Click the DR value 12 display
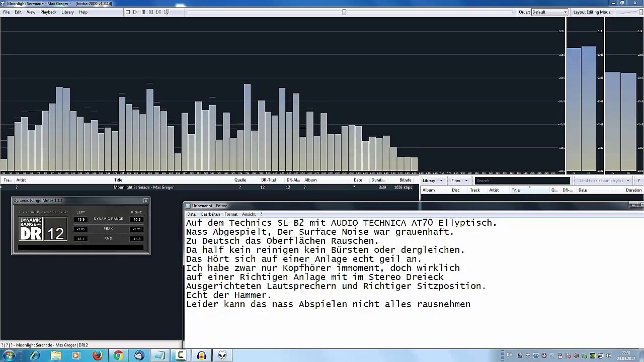This screenshot has width=644, height=362. (55, 229)
